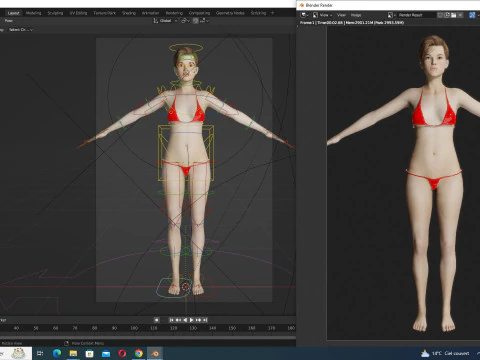The height and width of the screenshot is (360, 480).
Task: Open the Scripting workspace tab
Action: point(258,13)
